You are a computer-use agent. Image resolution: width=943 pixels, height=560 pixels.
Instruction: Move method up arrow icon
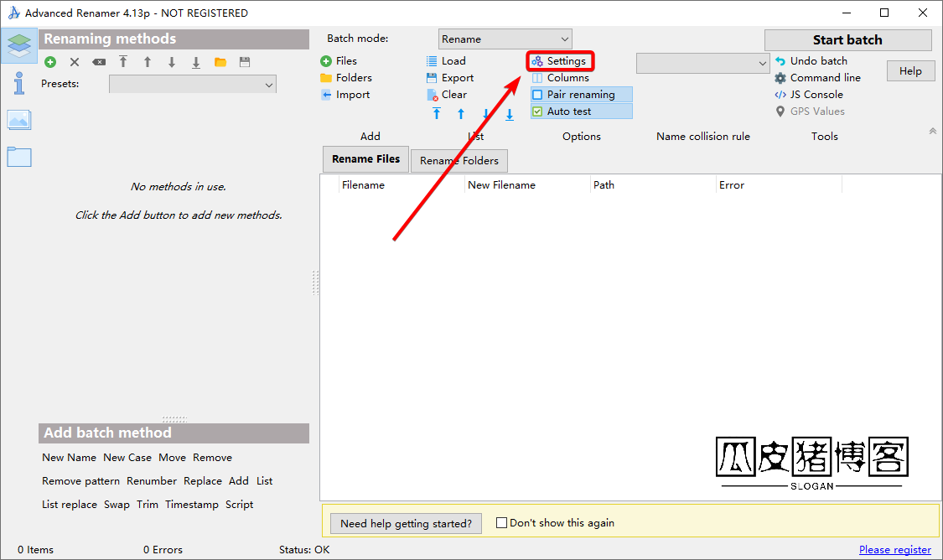coord(148,62)
